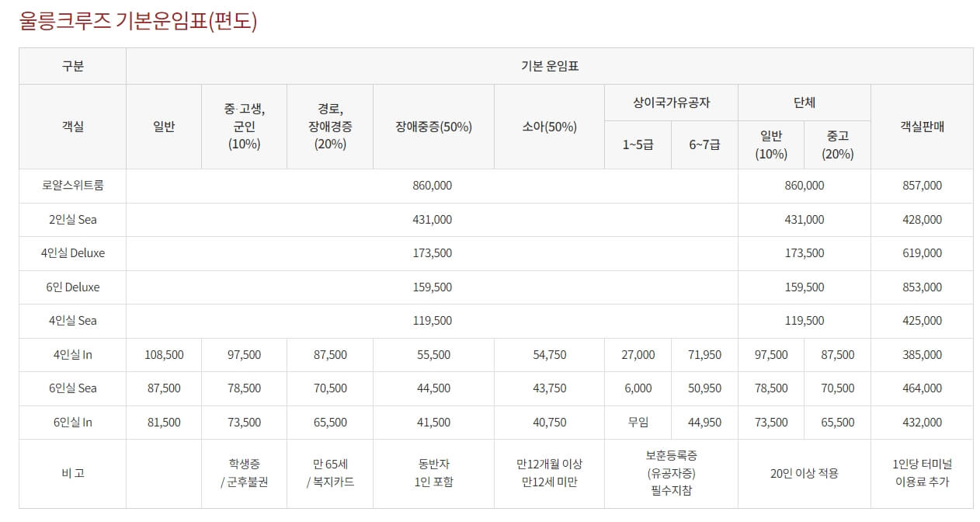Select the 2인실 Sea 객실판매 price '428,000'
This screenshot has height=522, width=980.
point(922,220)
